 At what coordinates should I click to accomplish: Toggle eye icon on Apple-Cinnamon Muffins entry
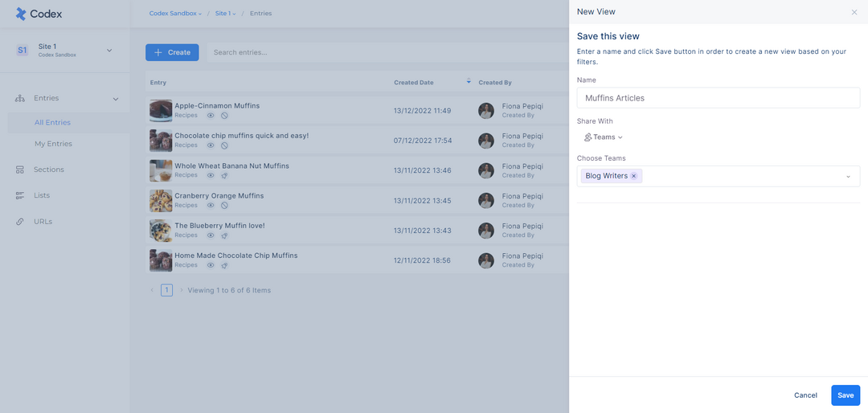211,115
